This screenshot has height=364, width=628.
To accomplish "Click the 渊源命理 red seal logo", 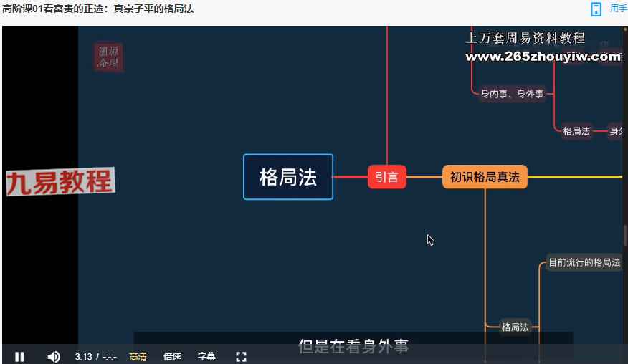I will tap(109, 57).
